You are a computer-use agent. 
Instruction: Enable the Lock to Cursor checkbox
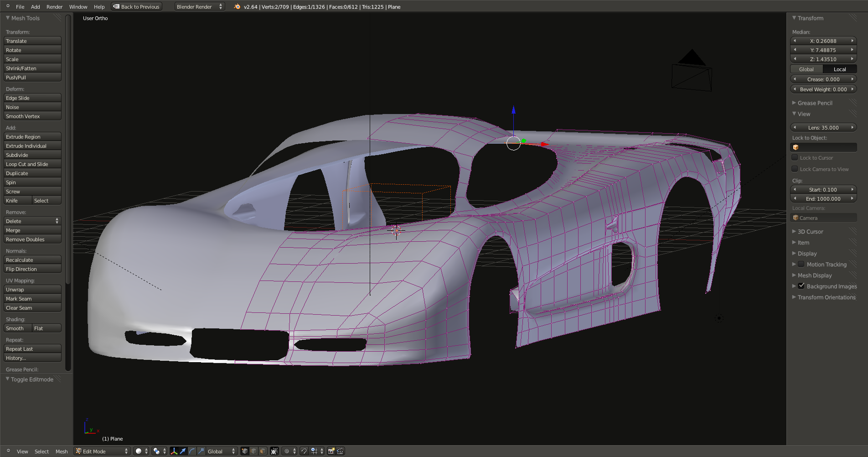coord(795,158)
